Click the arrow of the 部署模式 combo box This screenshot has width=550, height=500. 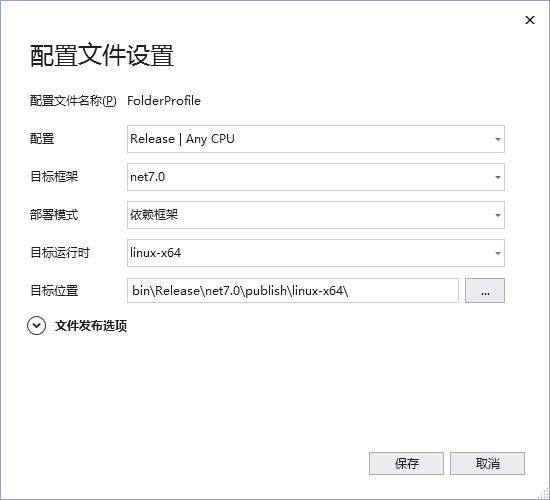pyautogui.click(x=497, y=215)
